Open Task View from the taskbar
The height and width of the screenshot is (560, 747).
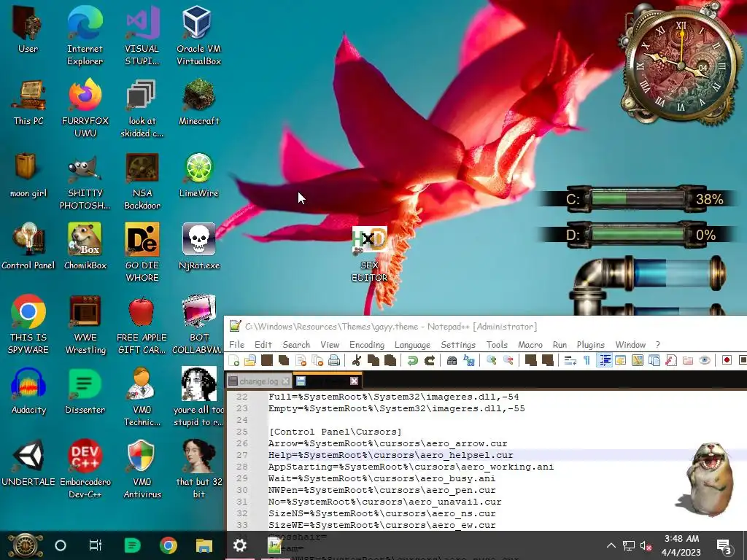pos(96,545)
